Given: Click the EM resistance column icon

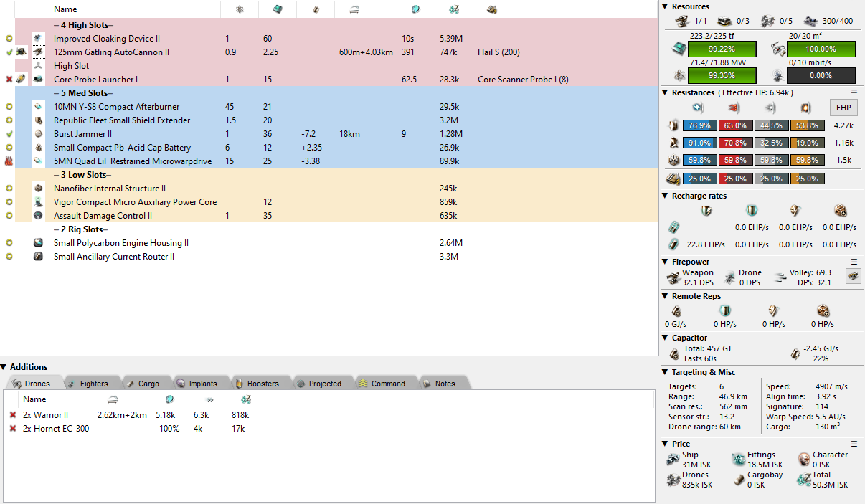Looking at the screenshot, I should tap(698, 108).
